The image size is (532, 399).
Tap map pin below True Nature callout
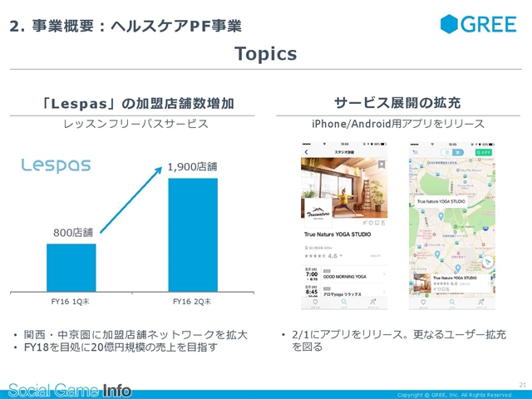pyautogui.click(x=441, y=216)
